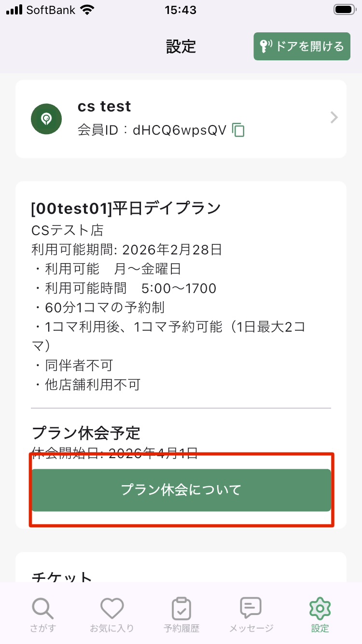Tap the チケット section heading
The width and height of the screenshot is (362, 644).
coord(62,577)
